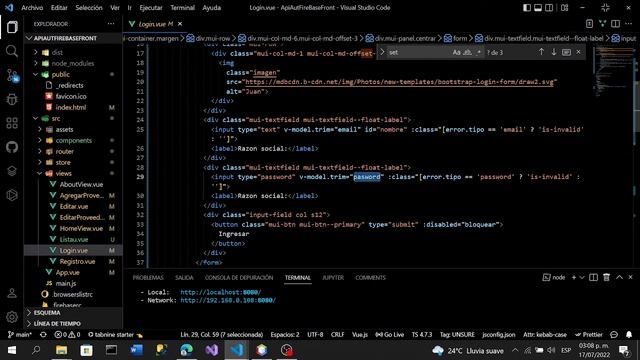The image size is (640, 360).
Task: Click the main branch in status bar
Action: (x=20, y=335)
